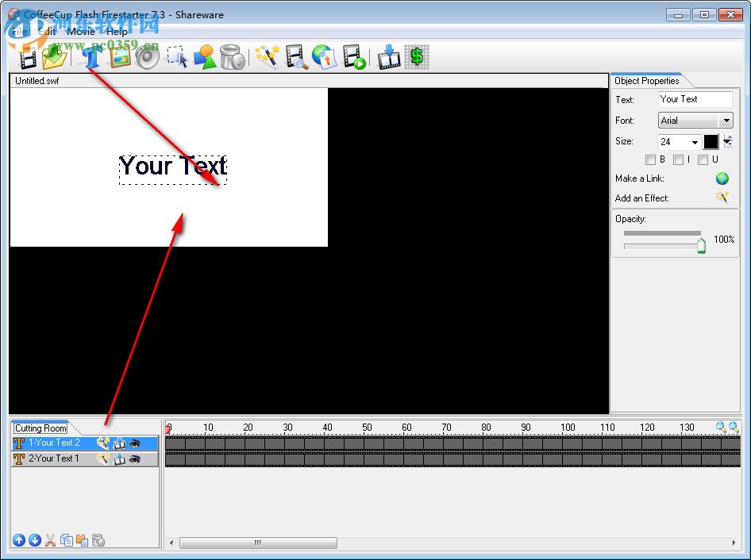Select the Add Text tool
This screenshot has height=560, width=751.
tap(91, 57)
